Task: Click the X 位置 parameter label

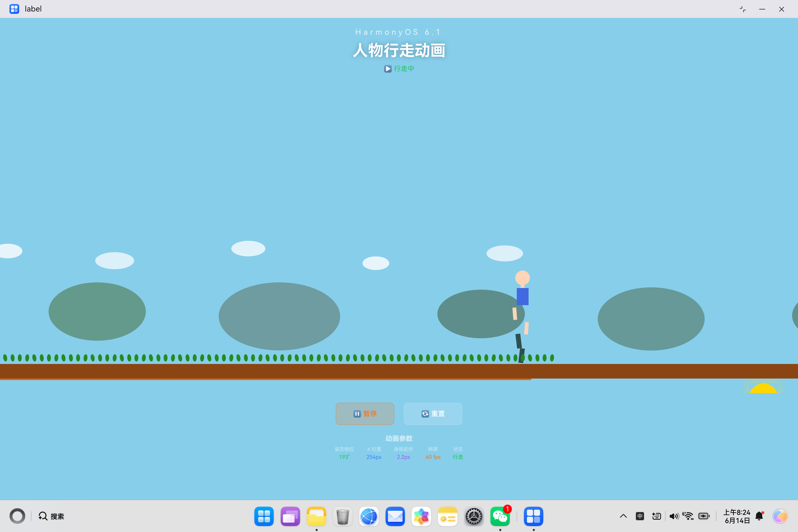Action: (374, 449)
